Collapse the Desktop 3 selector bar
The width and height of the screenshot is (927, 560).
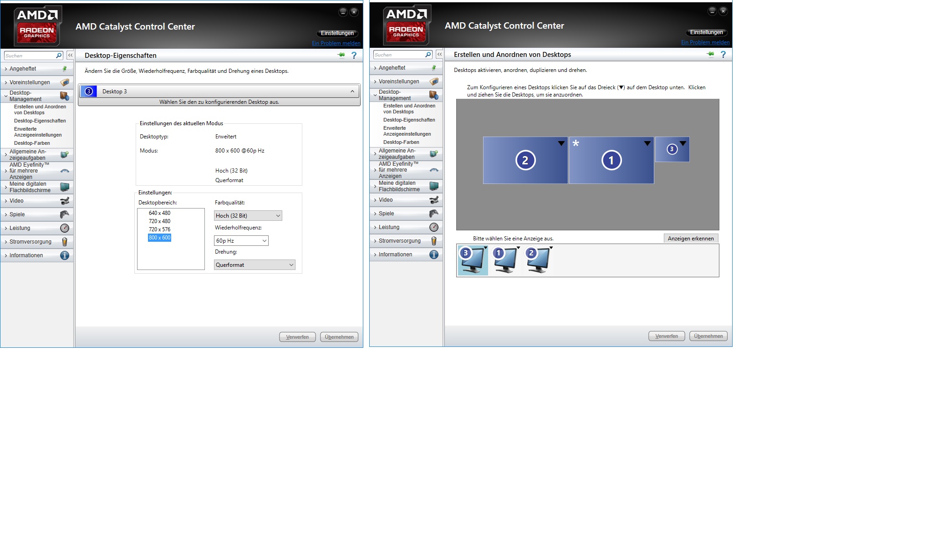tap(352, 92)
